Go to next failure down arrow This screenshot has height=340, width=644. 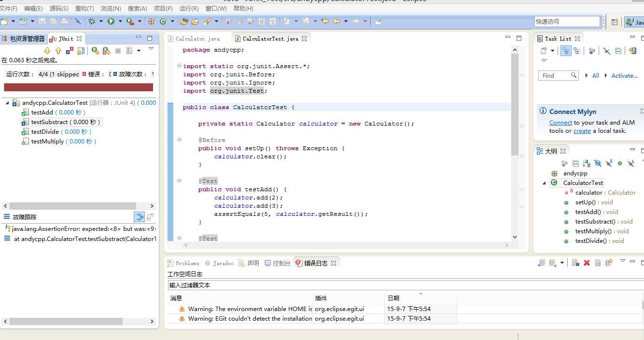[47, 51]
